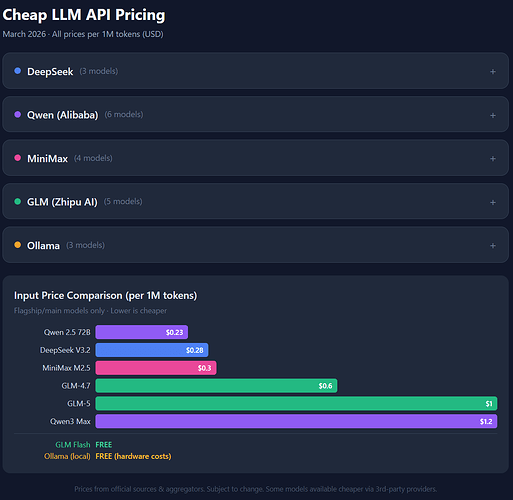Expand the Qwen (Alibaba) plus icon
The height and width of the screenshot is (500, 513).
493,115
